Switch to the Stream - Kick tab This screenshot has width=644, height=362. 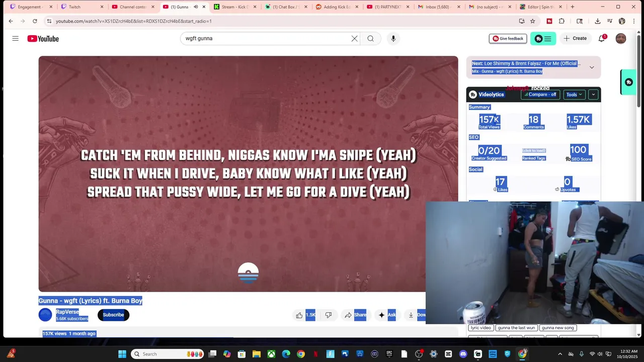coord(235,7)
